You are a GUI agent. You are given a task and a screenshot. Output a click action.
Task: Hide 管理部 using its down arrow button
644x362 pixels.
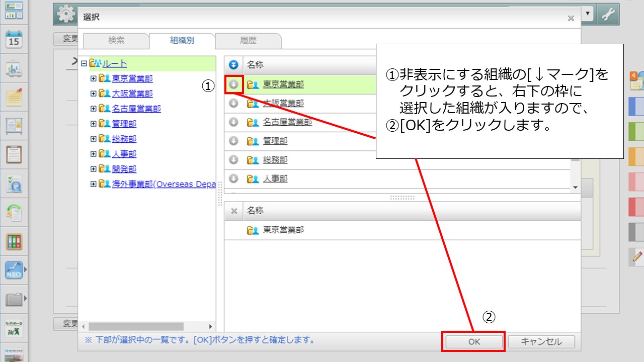(233, 141)
